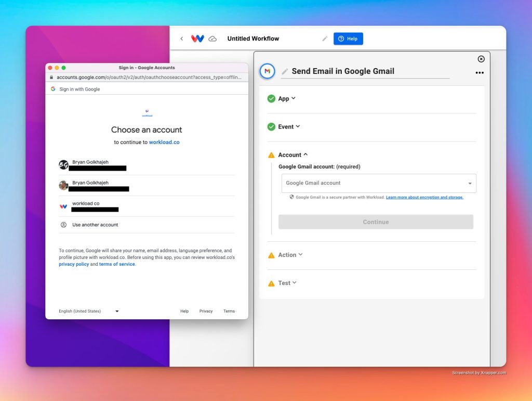
Task: Click the Workload W logo in header
Action: [x=197, y=38]
